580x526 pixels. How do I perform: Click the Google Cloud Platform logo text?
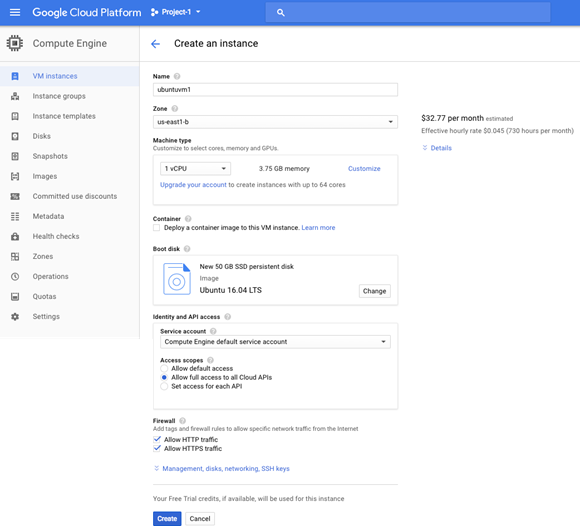pyautogui.click(x=87, y=12)
